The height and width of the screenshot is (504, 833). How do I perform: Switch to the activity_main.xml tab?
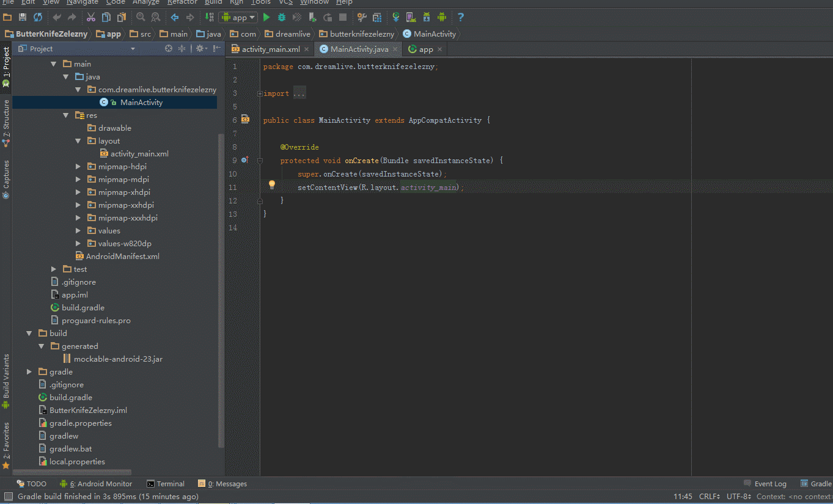(x=270, y=49)
